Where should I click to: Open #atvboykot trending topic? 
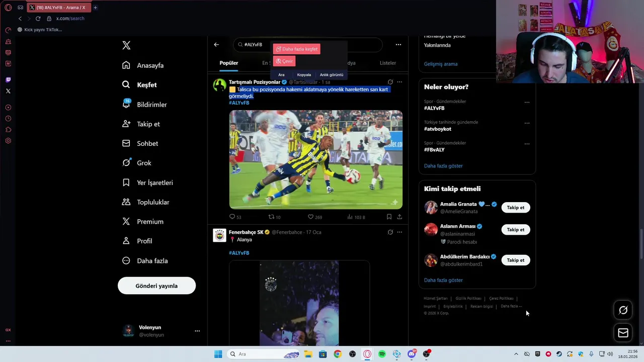(x=438, y=129)
